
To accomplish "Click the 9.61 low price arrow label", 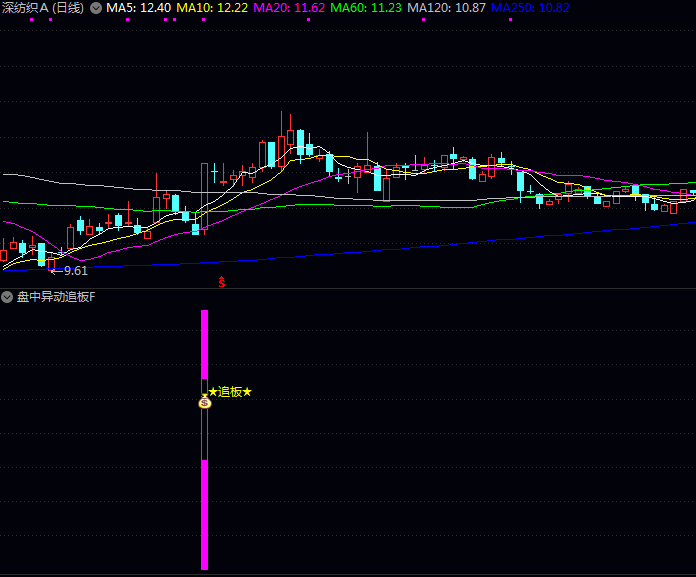I will [x=70, y=271].
